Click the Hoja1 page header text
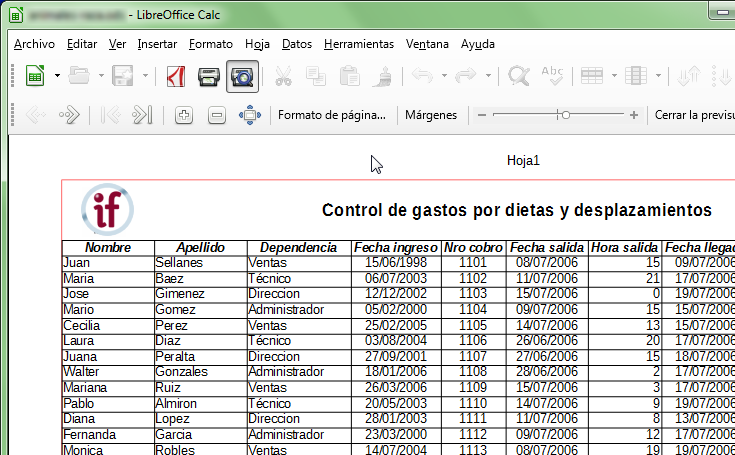The image size is (735, 455). click(x=523, y=161)
